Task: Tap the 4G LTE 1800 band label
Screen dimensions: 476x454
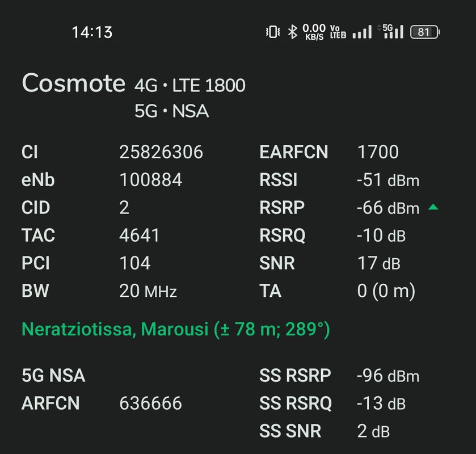Action: point(189,85)
